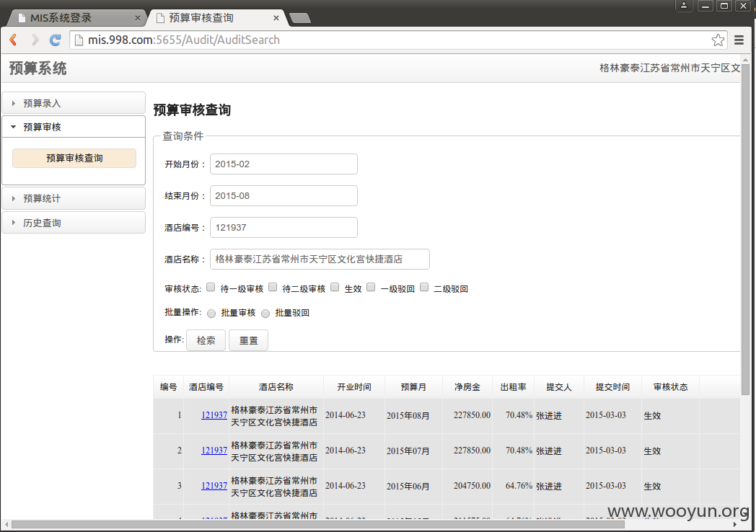The image size is (756, 532).
Task: Expand the 历史查询 sidebar section
Action: 74,223
